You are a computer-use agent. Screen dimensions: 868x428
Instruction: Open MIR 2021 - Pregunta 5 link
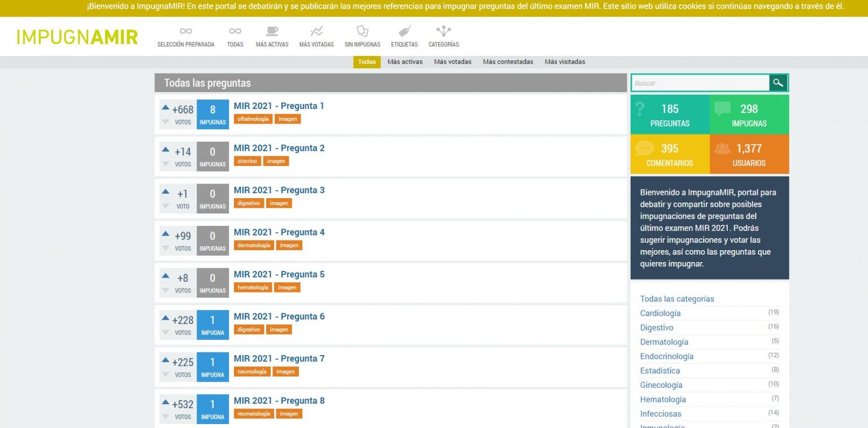(279, 274)
